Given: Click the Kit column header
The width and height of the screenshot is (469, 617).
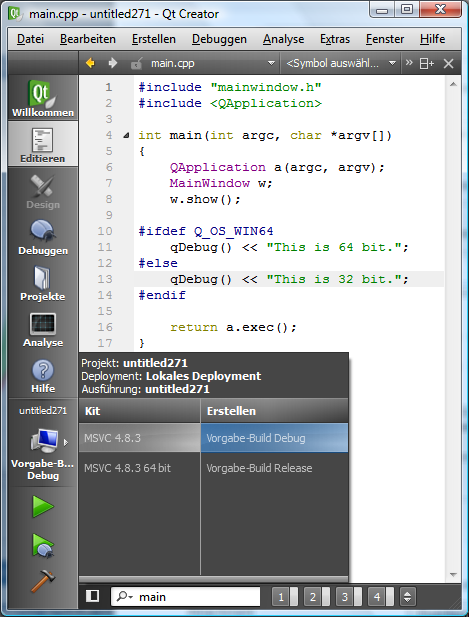Looking at the screenshot, I should 140,411.
